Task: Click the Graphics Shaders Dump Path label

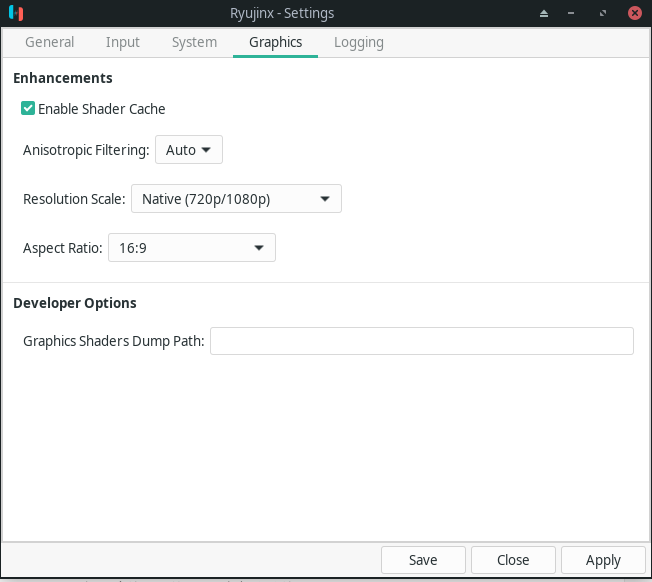Action: (114, 341)
